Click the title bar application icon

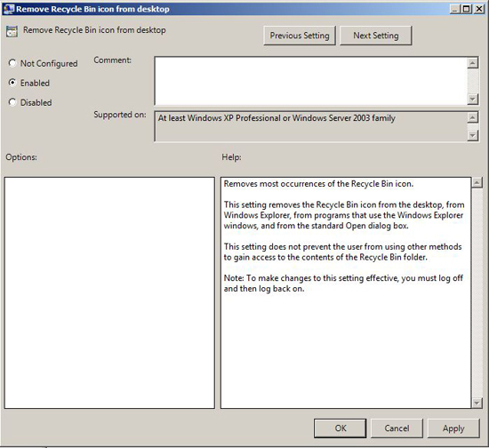pos(8,9)
